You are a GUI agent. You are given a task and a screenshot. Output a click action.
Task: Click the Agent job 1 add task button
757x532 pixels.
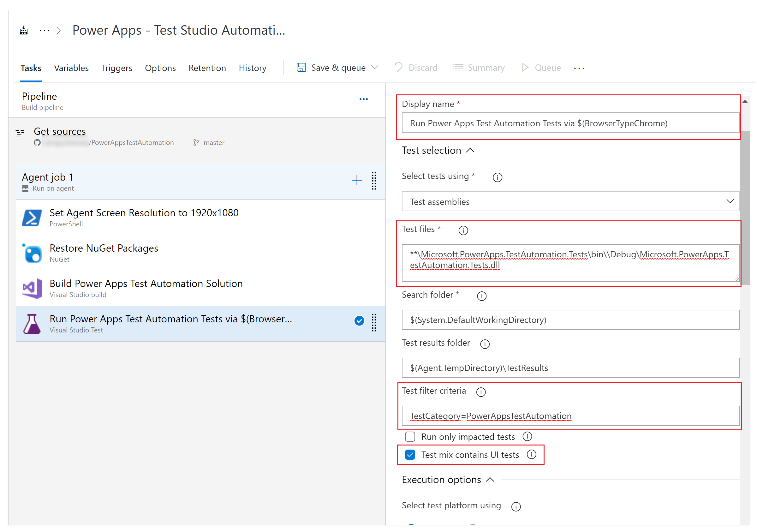(357, 177)
